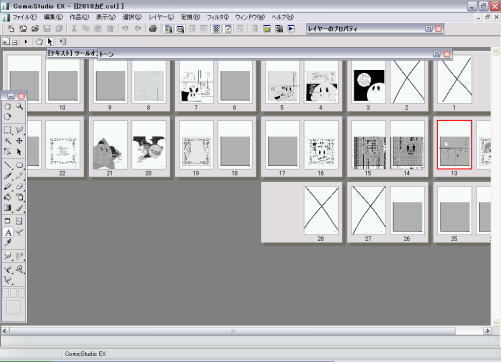501x362 pixels.
Task: Select the Lasso selection tool
Action: click(x=20, y=130)
